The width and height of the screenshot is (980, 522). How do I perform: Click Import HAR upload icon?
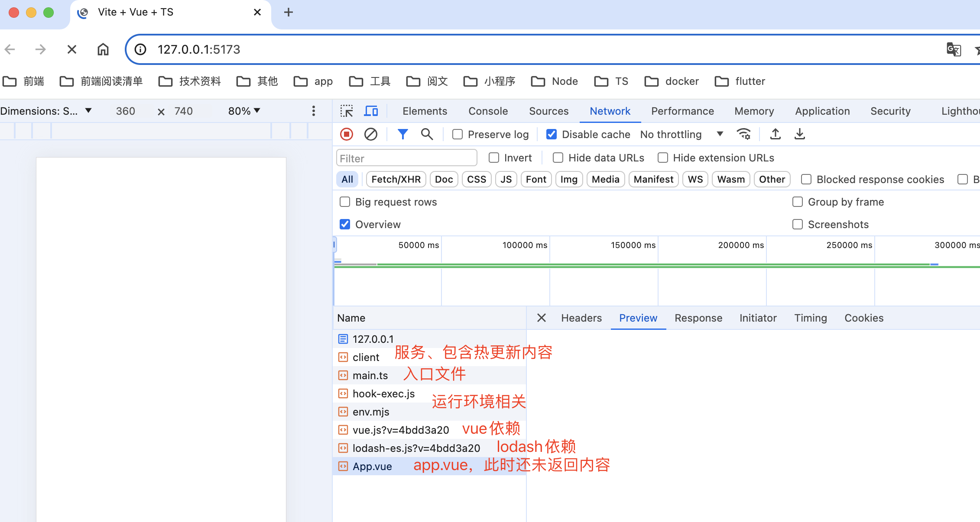click(x=775, y=134)
